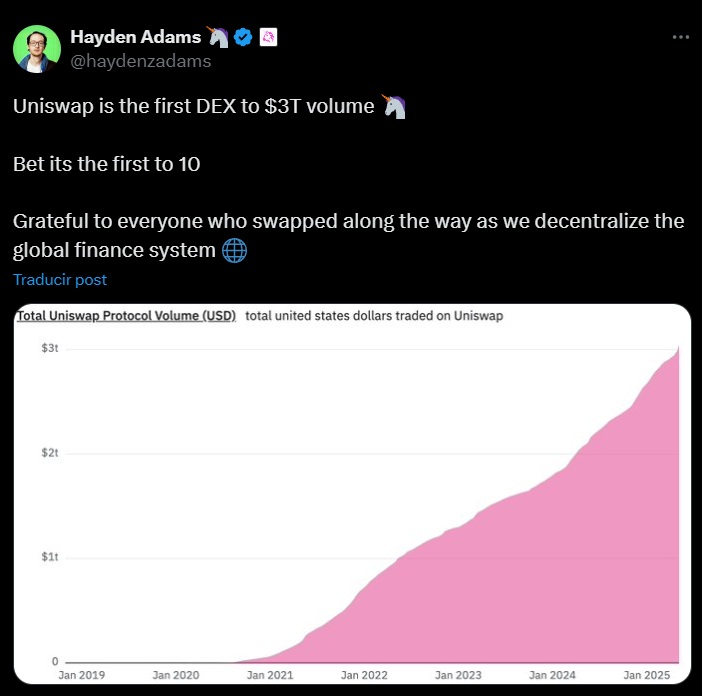Click the post text "Bet its the first to 10"

point(107,164)
